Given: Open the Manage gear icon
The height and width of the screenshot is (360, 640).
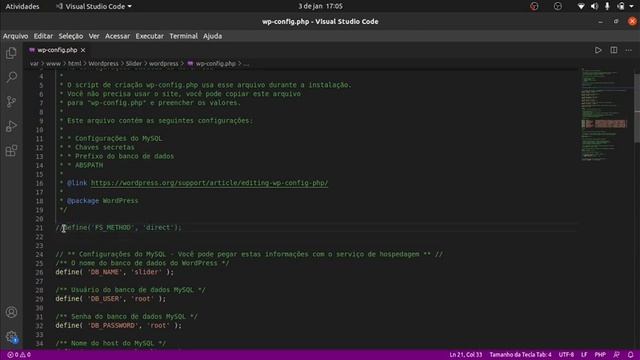Looking at the screenshot, I should pyautogui.click(x=11, y=337).
